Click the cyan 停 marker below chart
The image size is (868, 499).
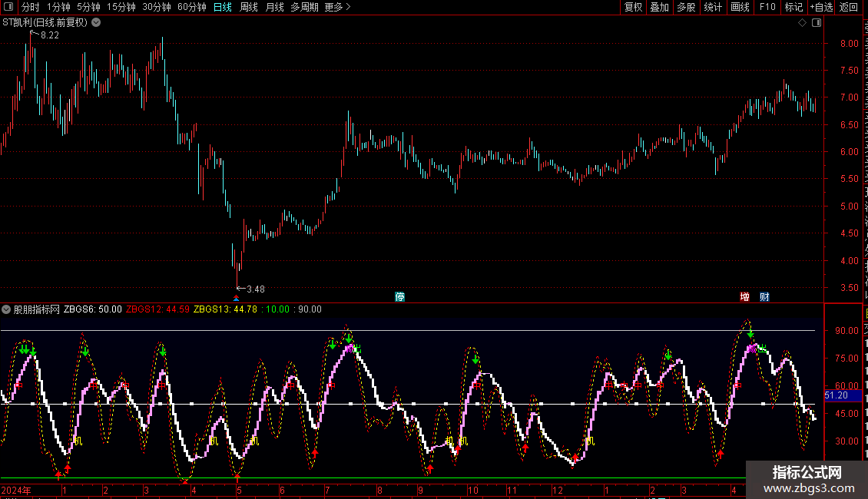[x=399, y=297]
